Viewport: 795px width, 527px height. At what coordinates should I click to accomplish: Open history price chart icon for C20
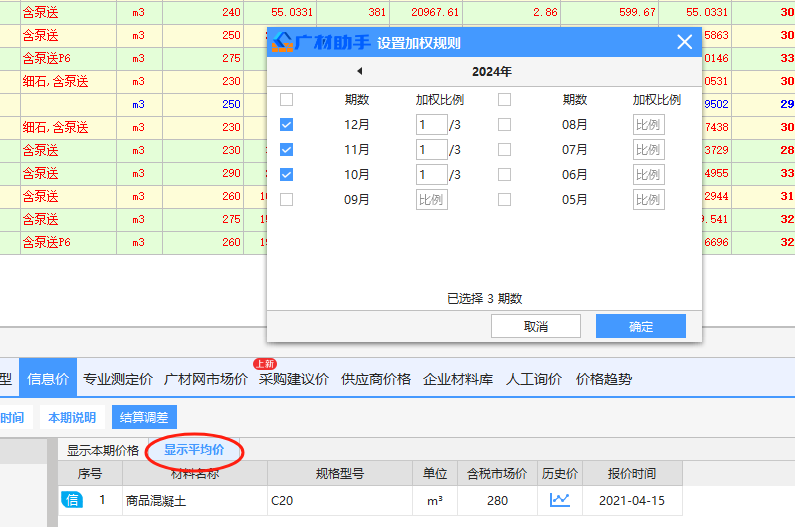click(x=560, y=500)
